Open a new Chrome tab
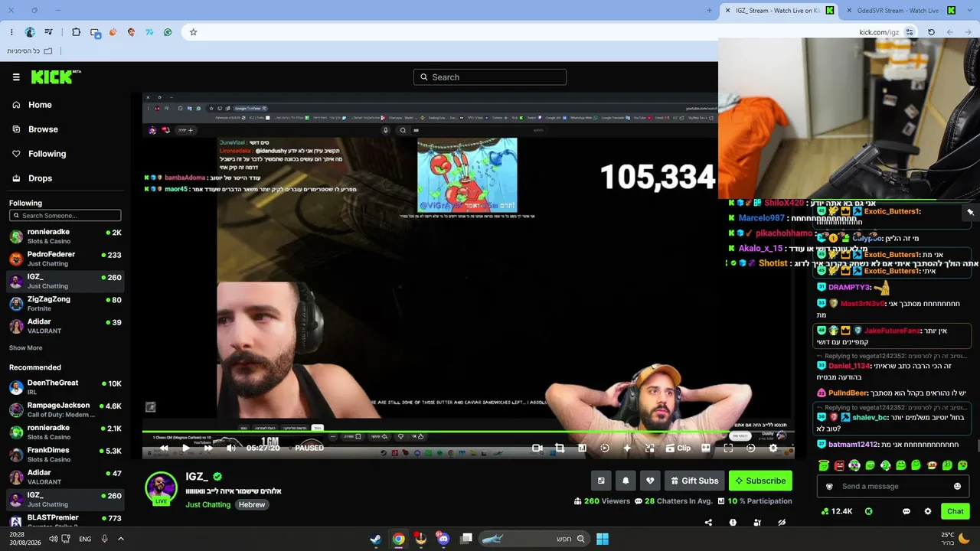Viewport: 980px width, 551px height. 709,11
